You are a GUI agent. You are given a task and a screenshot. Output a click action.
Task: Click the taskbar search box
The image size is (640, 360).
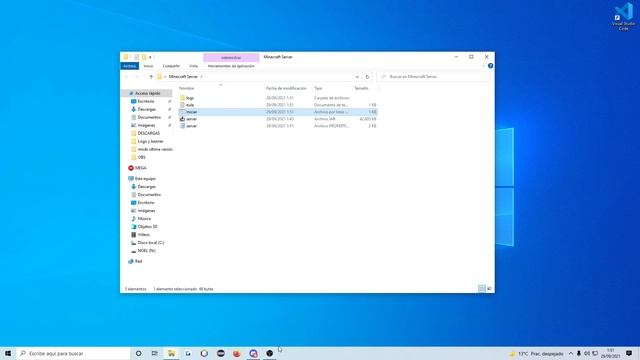[x=73, y=353]
